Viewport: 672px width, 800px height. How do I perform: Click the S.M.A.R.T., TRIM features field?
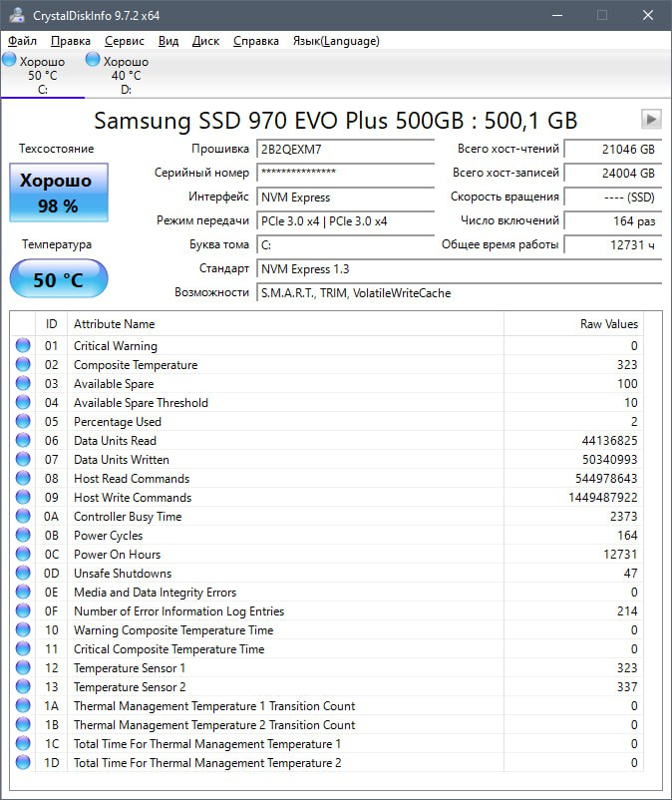[x=459, y=293]
